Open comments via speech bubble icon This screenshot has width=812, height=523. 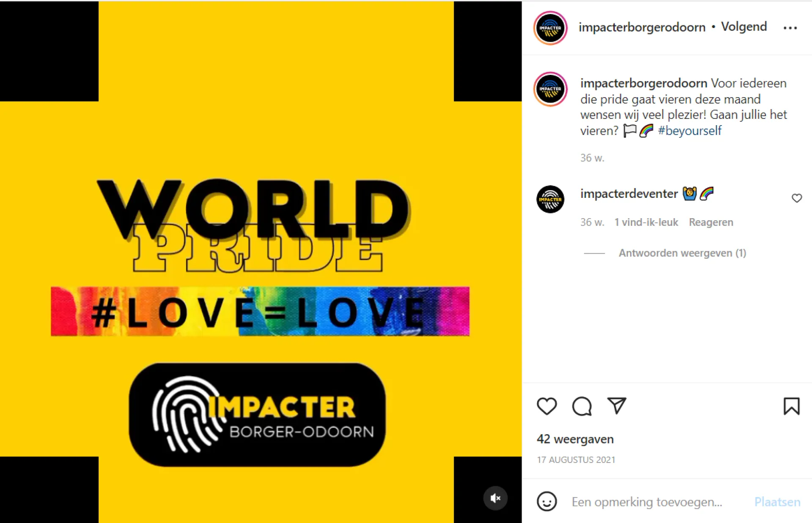point(582,406)
